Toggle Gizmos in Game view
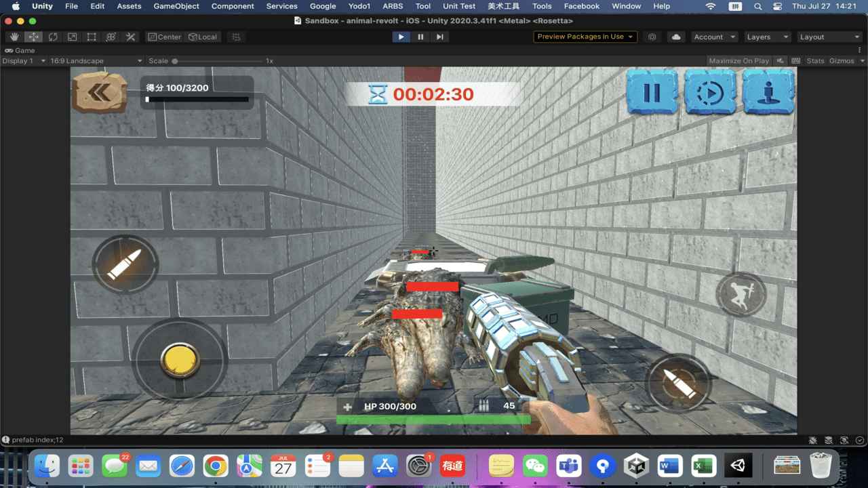This screenshot has height=488, width=868. (x=842, y=60)
